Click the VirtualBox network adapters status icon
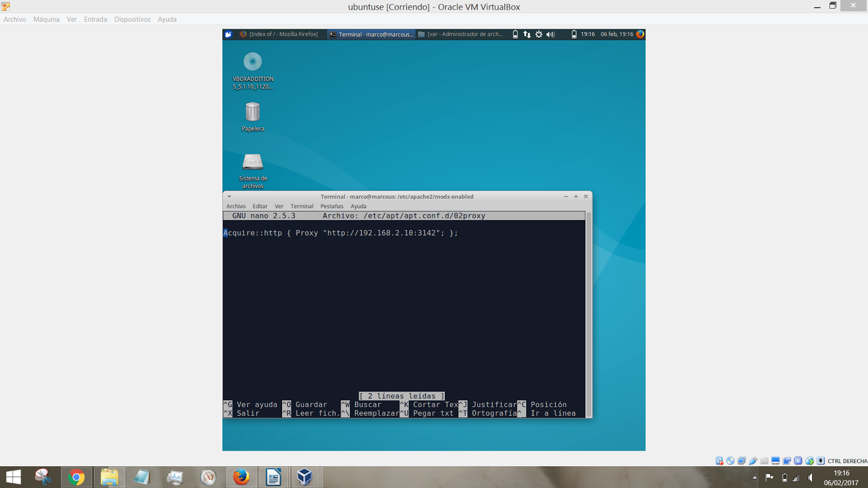Image resolution: width=868 pixels, height=488 pixels. pos(742,461)
